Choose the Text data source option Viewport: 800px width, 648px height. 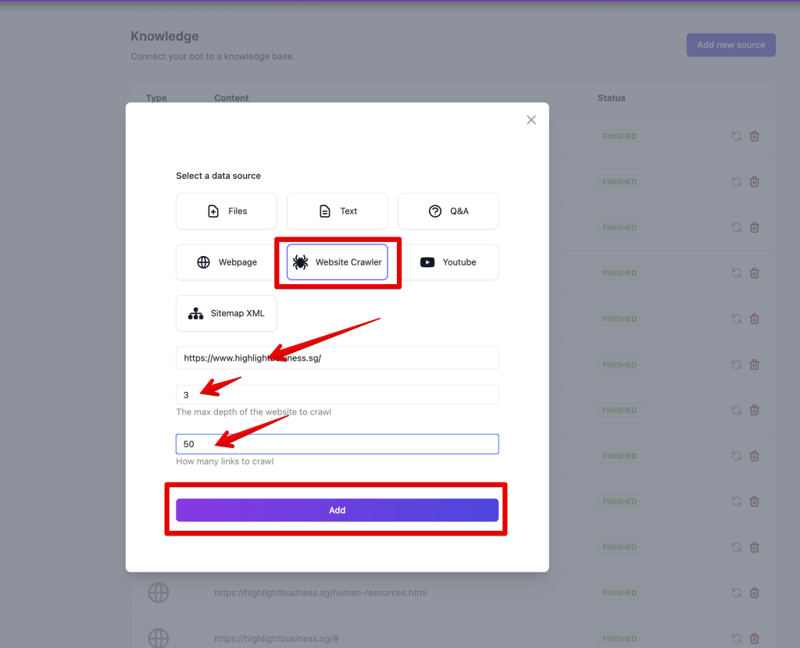(337, 211)
